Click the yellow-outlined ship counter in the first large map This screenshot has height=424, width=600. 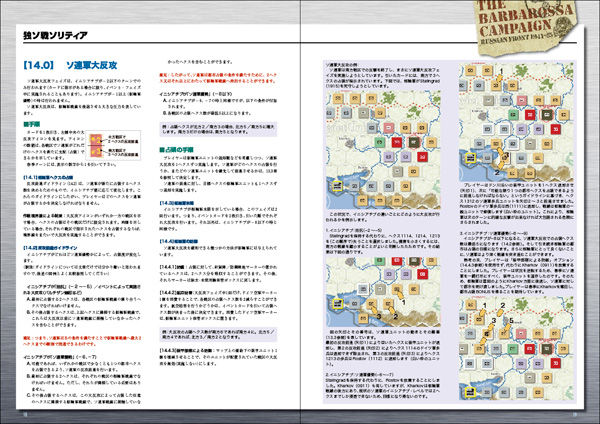tap(337, 186)
